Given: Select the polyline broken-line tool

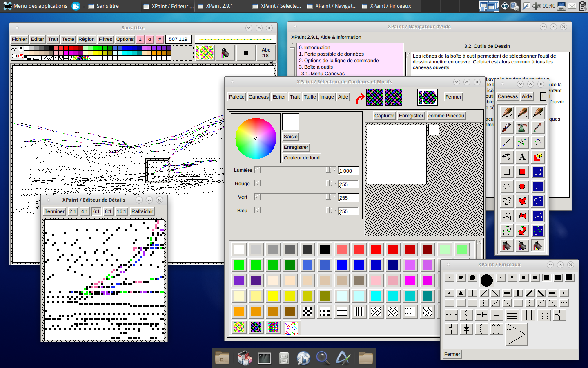Looking at the screenshot, I should [x=522, y=142].
